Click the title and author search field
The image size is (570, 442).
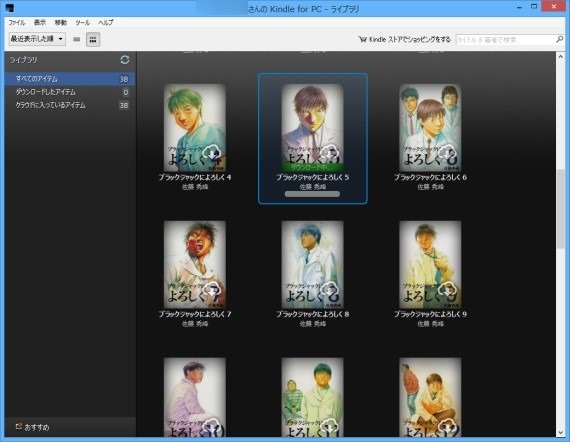505,39
